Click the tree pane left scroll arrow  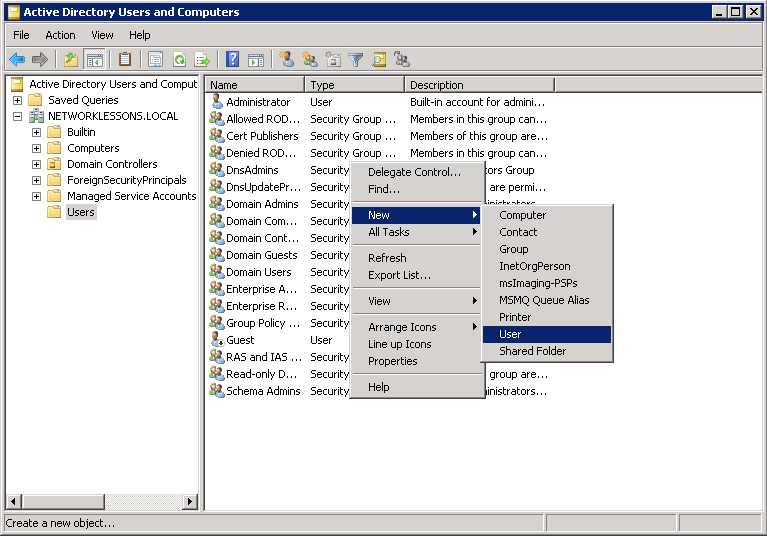click(x=13, y=501)
